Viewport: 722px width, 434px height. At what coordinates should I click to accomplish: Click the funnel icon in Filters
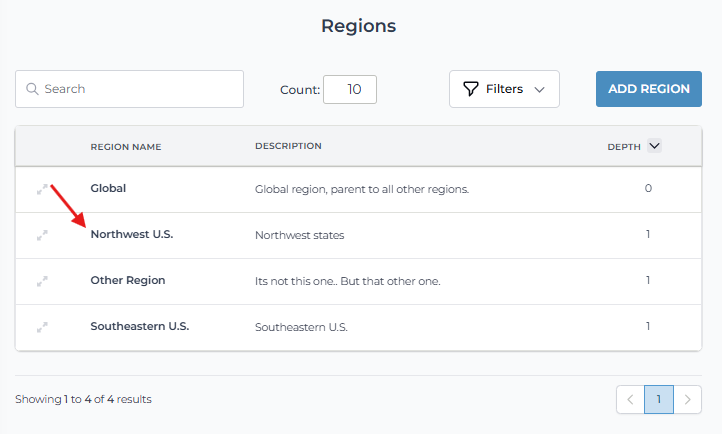coord(471,89)
